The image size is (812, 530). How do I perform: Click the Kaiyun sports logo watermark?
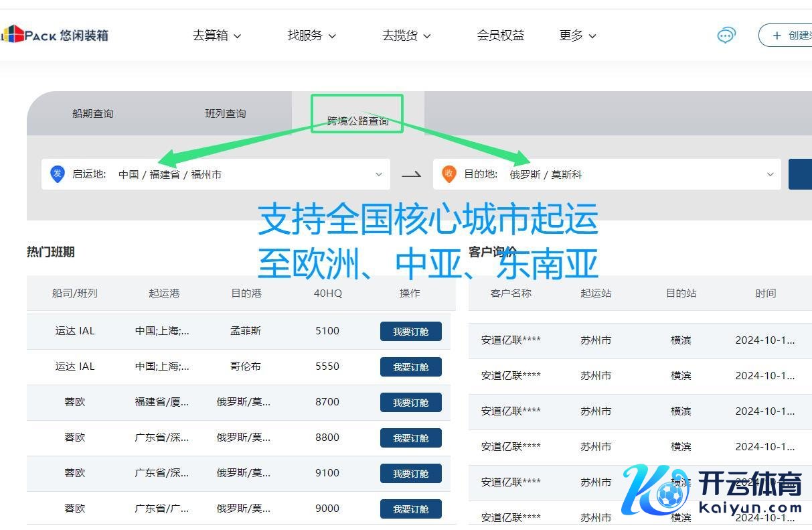712,490
